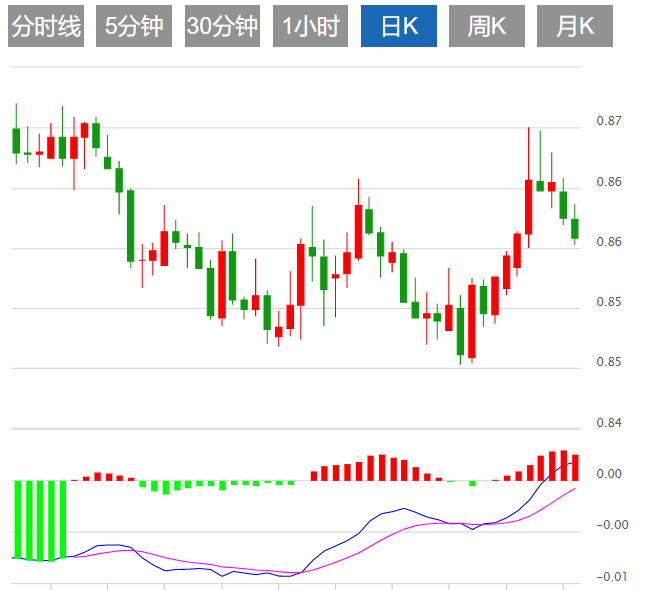Select the 30分钟 interval tab

pyautogui.click(x=223, y=26)
